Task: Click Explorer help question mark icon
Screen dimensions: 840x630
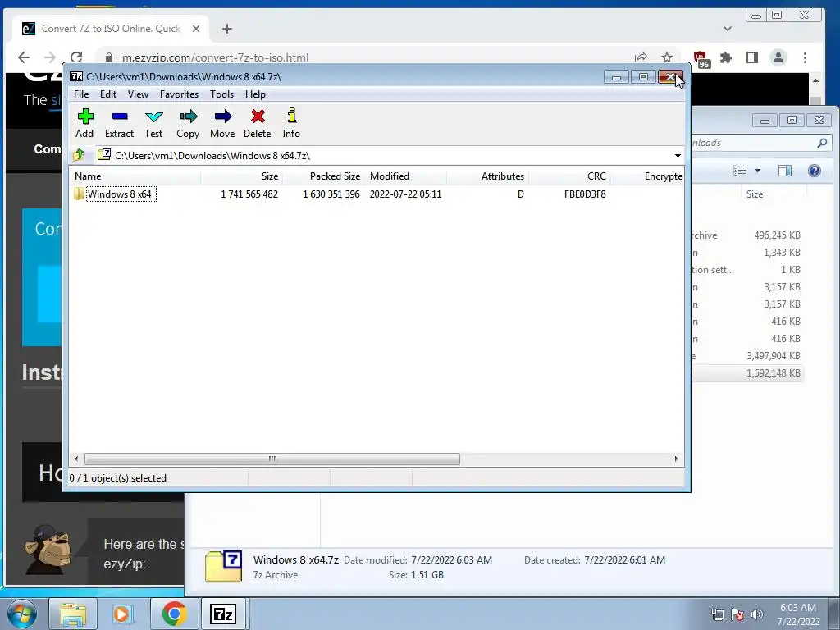Action: [815, 171]
